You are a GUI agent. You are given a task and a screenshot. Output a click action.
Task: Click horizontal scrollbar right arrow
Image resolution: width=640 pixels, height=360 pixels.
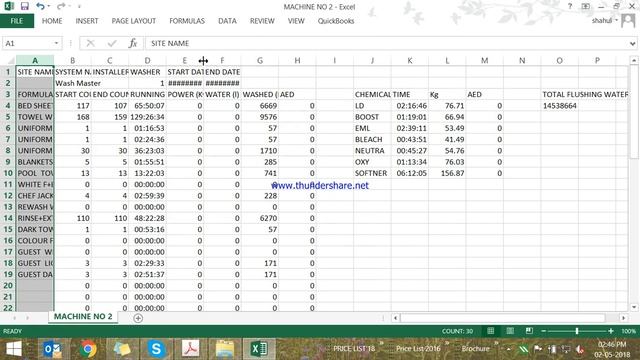click(623, 318)
